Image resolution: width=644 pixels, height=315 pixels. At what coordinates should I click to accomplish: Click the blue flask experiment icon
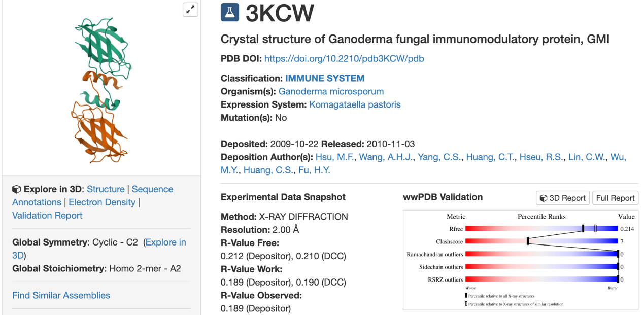[230, 13]
